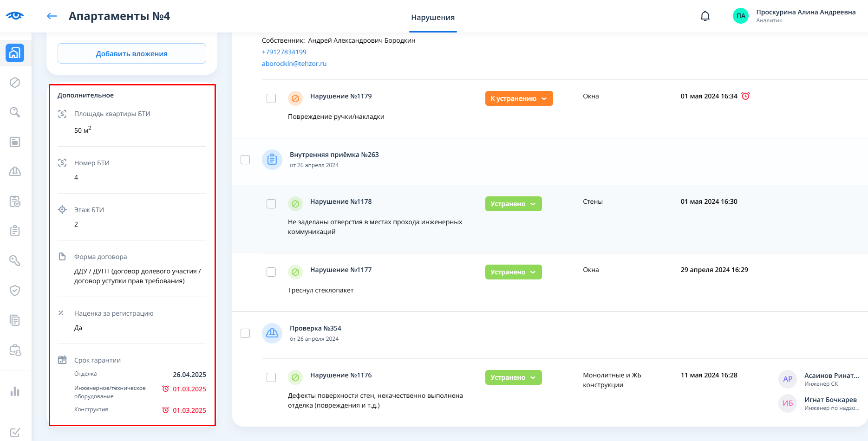This screenshot has width=868, height=441.
Task: Open the violations crossed-circle sidebar icon
Action: 15,83
